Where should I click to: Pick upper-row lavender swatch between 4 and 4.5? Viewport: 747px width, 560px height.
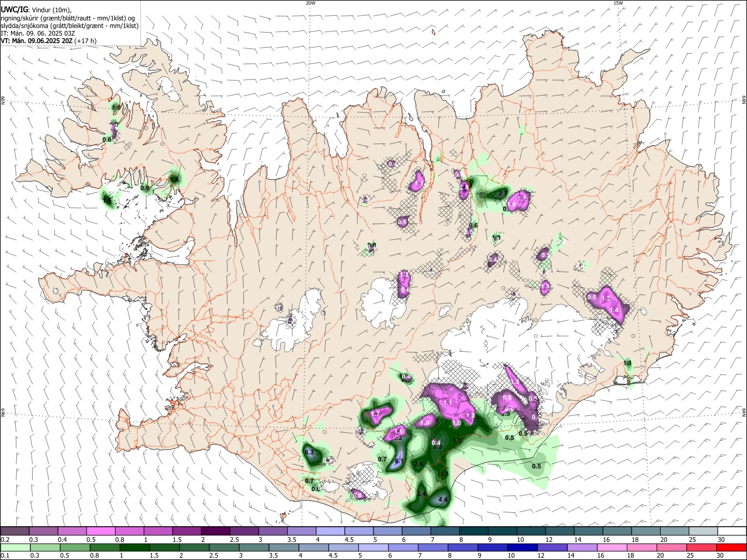[330, 531]
